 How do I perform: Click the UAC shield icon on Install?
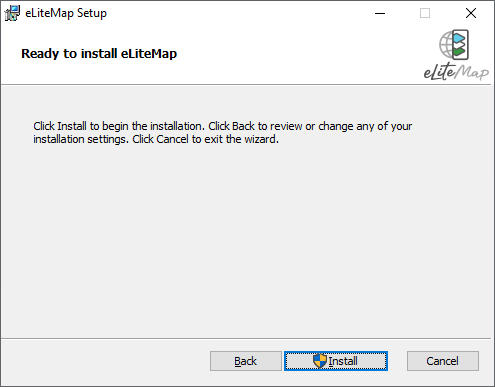click(x=320, y=361)
